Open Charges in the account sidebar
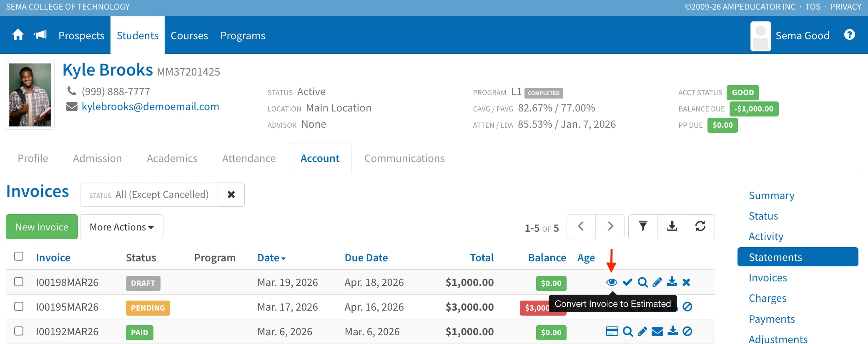 coord(768,298)
